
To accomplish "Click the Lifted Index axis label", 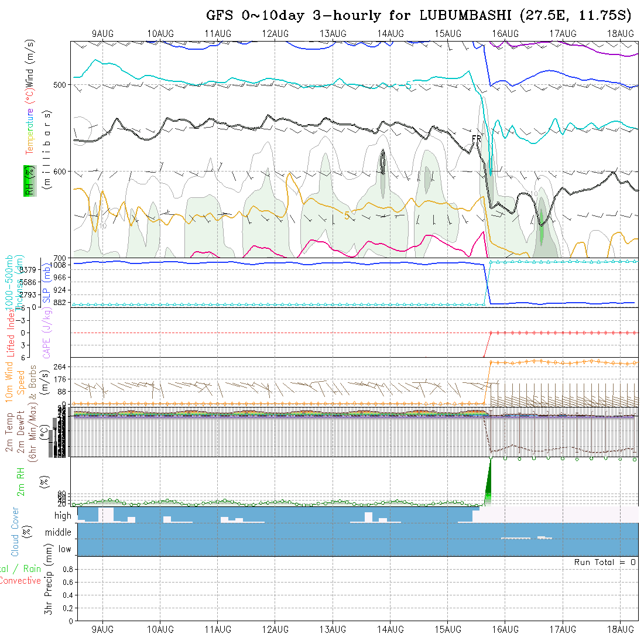I will point(11,333).
